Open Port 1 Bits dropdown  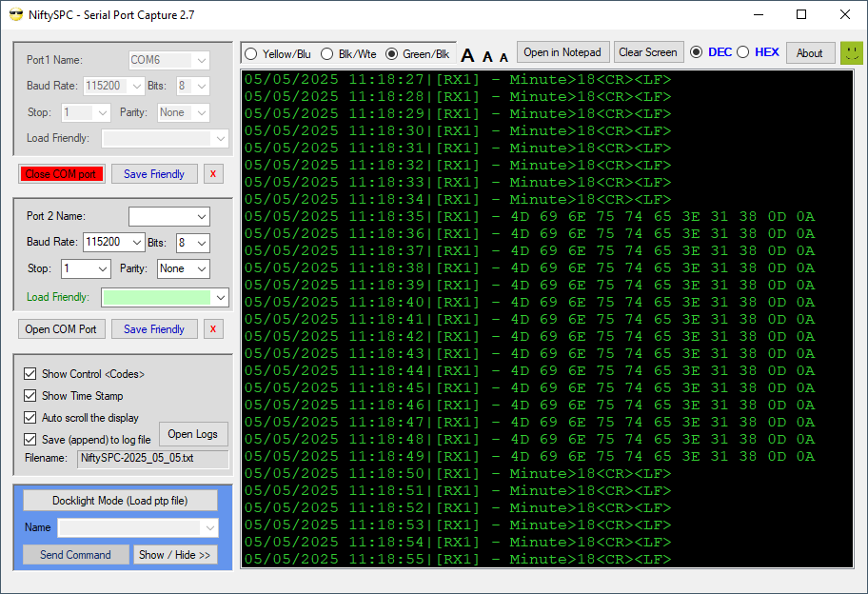tap(193, 86)
